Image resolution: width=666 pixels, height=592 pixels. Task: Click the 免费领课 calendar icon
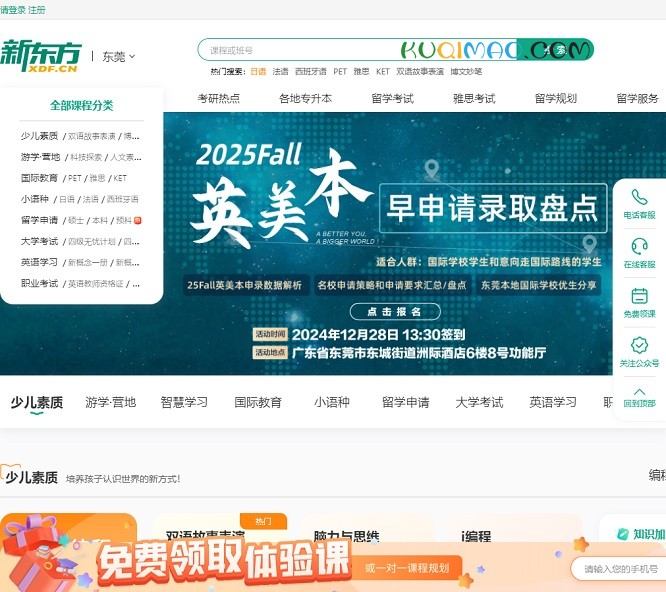coord(639,296)
